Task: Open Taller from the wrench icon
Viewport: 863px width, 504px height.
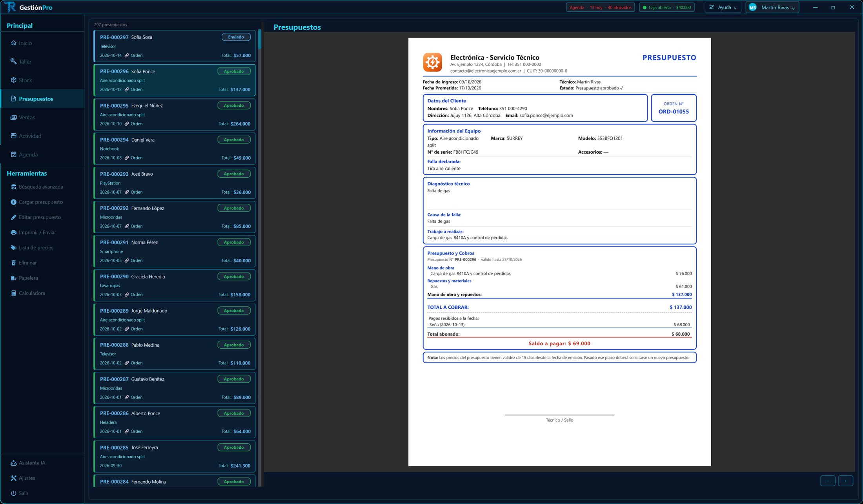Action: click(13, 62)
